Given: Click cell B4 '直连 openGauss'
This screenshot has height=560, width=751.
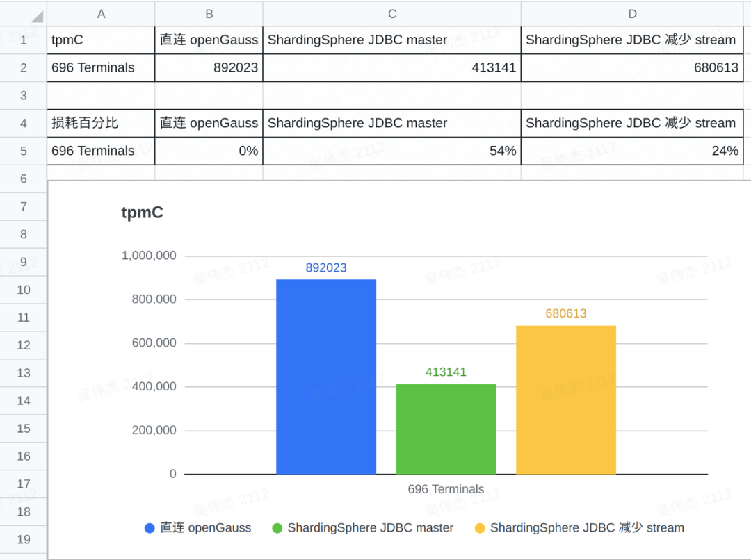Looking at the screenshot, I should click(x=209, y=123).
